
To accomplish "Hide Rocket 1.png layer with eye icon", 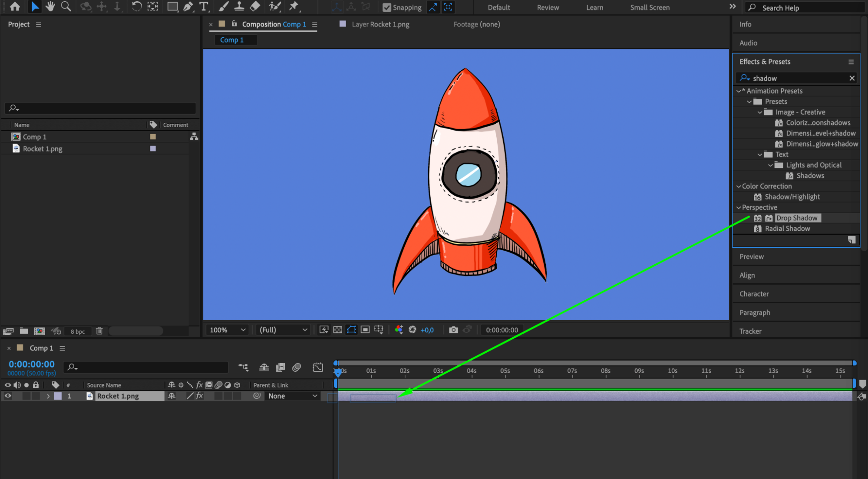I will 8,396.
